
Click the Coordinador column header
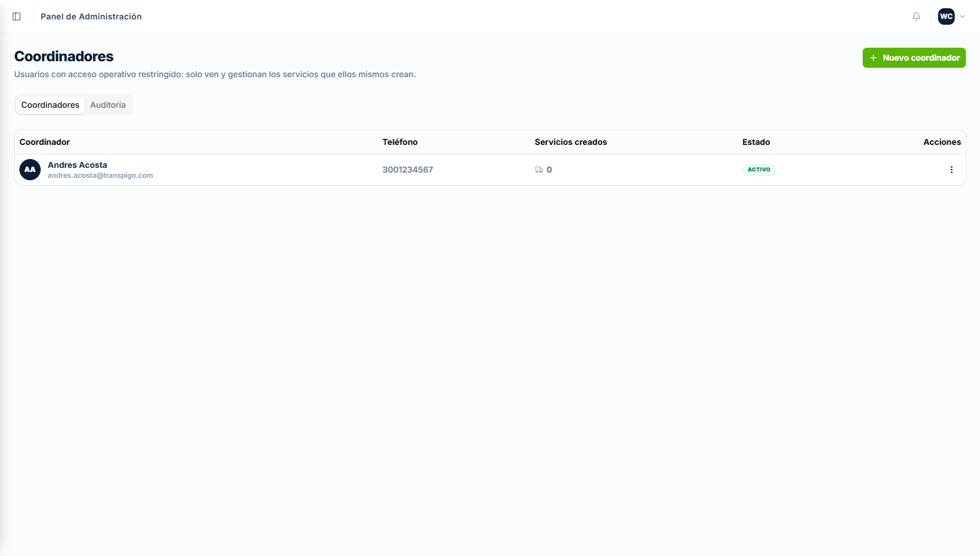click(x=45, y=142)
